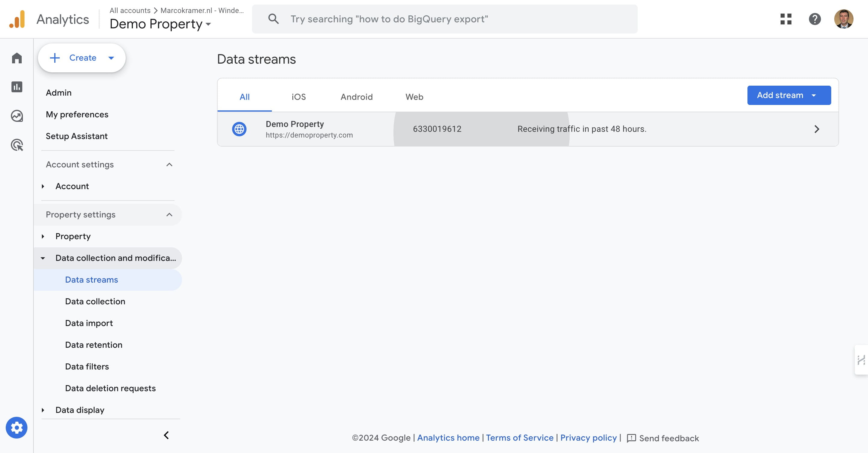The height and width of the screenshot is (453, 868).
Task: Collapse the admin navigation panel arrow
Action: tap(166, 435)
